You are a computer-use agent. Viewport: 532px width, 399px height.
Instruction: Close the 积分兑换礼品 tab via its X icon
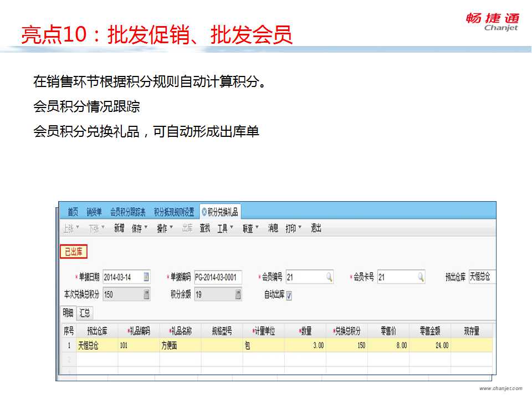coord(204,212)
